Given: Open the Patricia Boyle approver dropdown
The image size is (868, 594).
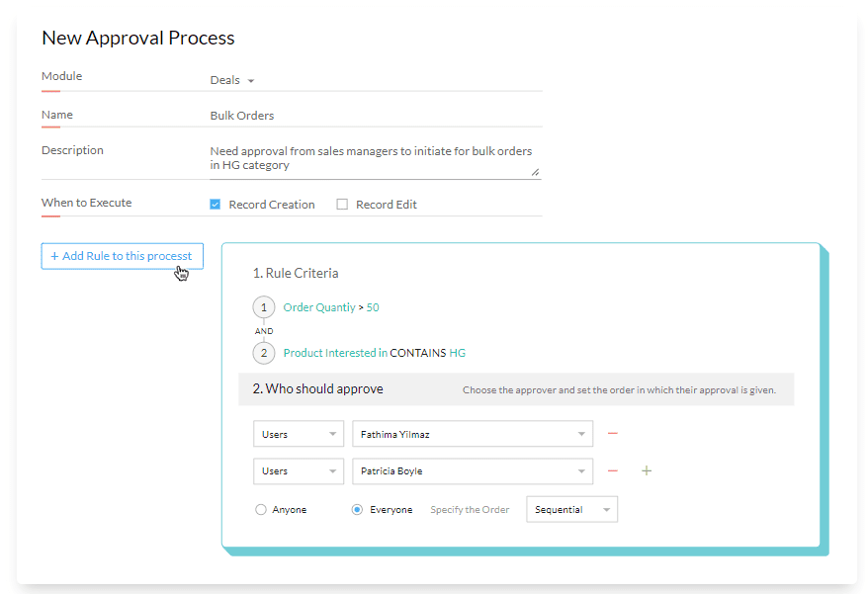Looking at the screenshot, I should point(473,471).
